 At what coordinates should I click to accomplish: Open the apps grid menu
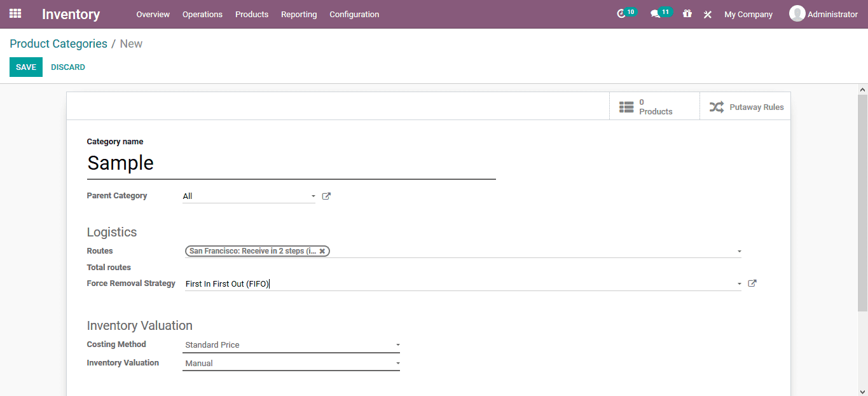coord(14,14)
